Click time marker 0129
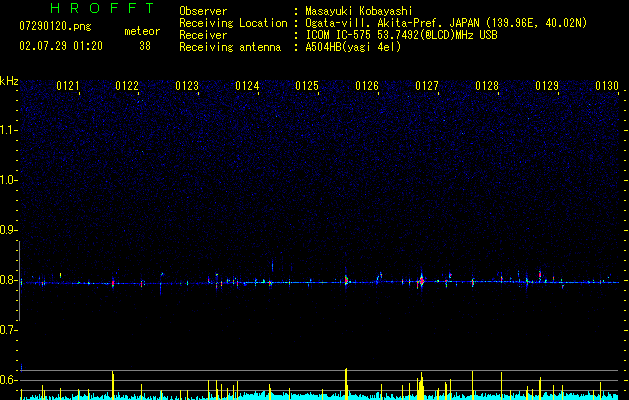 pyautogui.click(x=547, y=86)
